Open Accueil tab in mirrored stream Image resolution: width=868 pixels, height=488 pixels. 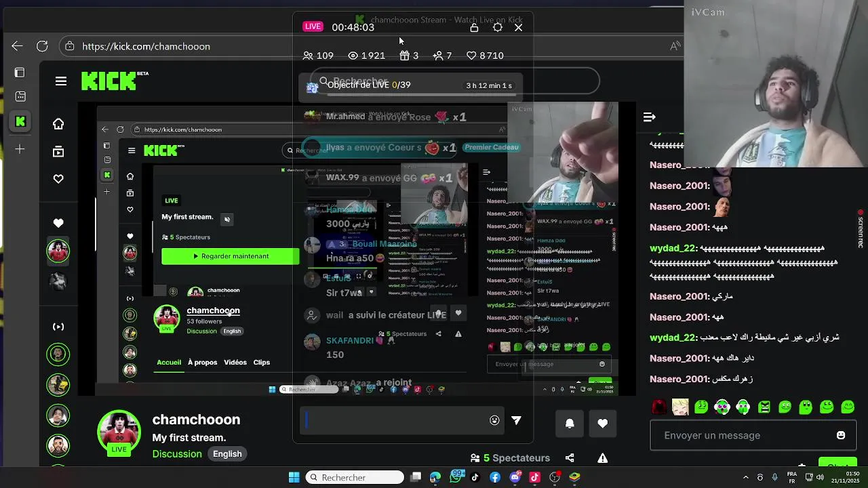(169, 363)
